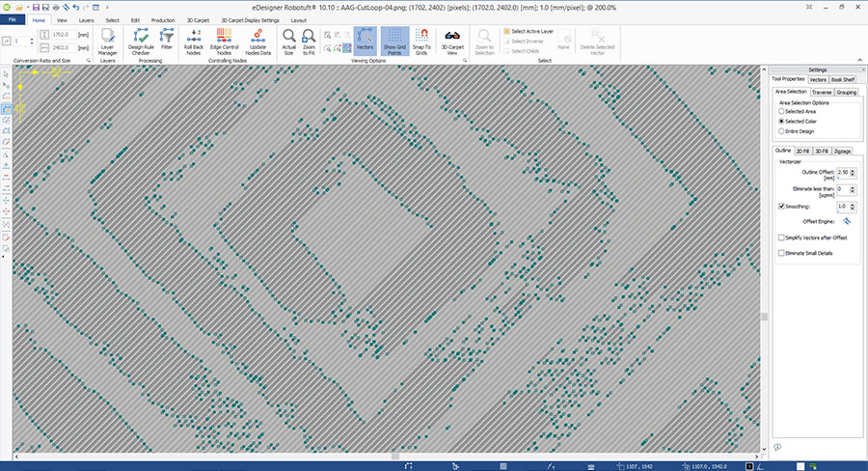This screenshot has height=471, width=868.
Task: Click Update Nodes Data
Action: pos(258,42)
